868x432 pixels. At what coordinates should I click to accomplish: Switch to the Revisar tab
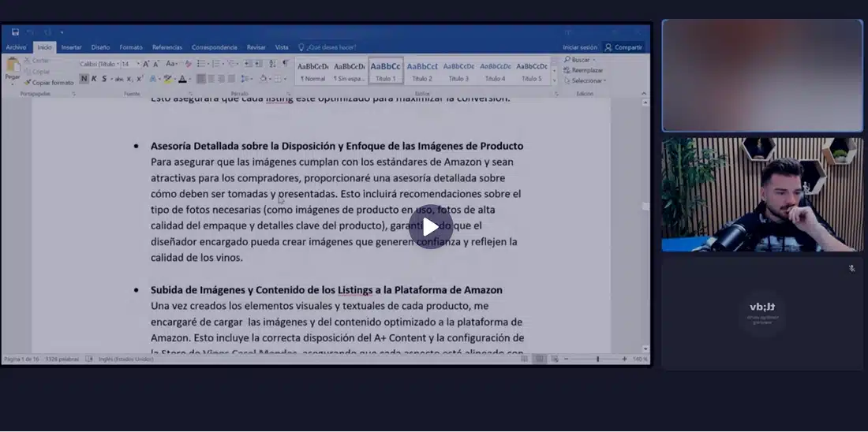click(x=256, y=47)
